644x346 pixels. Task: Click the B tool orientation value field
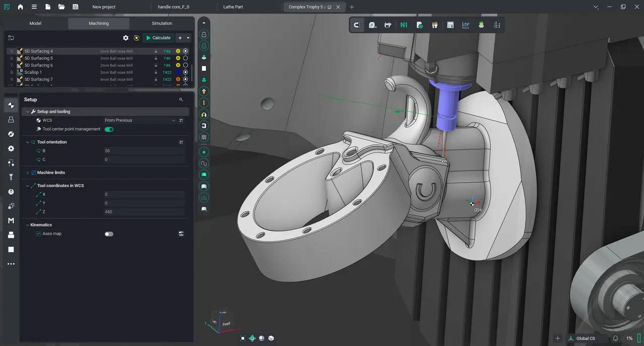(144, 151)
